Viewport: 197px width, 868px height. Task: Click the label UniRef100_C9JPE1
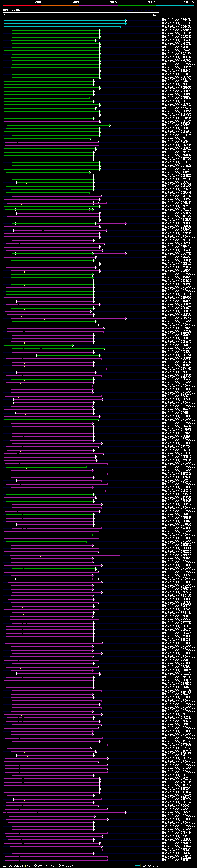pyautogui.click(x=177, y=856)
